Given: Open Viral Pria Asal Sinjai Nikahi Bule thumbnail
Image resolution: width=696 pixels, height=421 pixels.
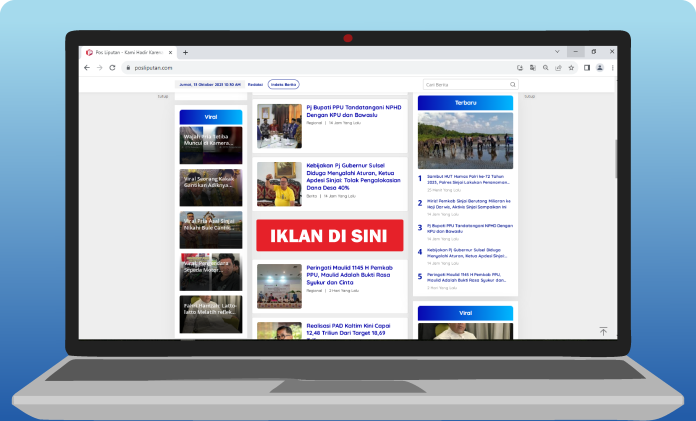Looking at the screenshot, I should 211,230.
